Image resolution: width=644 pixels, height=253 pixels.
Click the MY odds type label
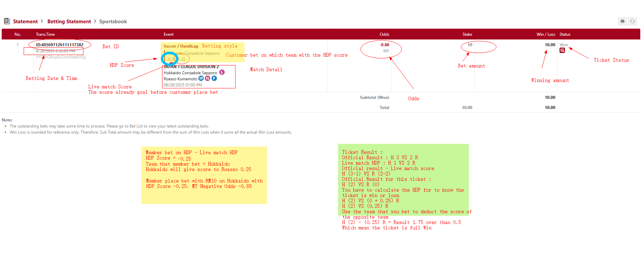point(386,51)
